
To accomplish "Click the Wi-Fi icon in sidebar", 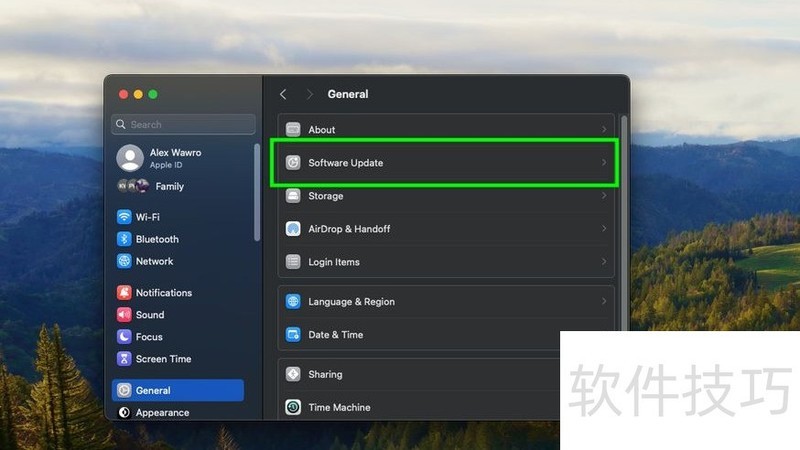I will (124, 217).
